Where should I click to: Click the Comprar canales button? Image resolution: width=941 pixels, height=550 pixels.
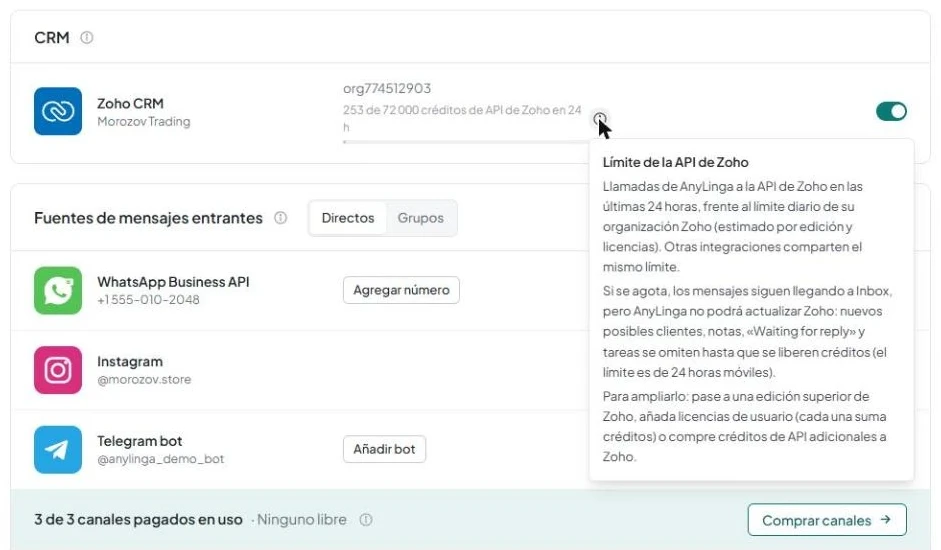(827, 520)
